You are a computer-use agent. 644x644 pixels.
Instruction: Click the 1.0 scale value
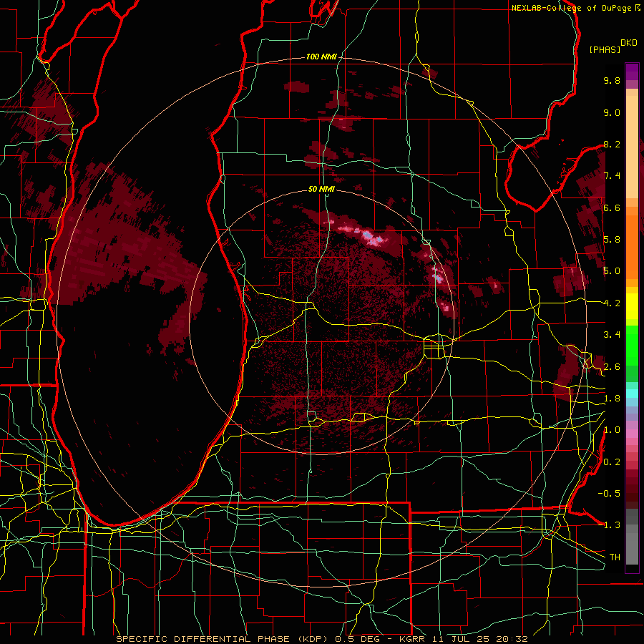tap(612, 431)
